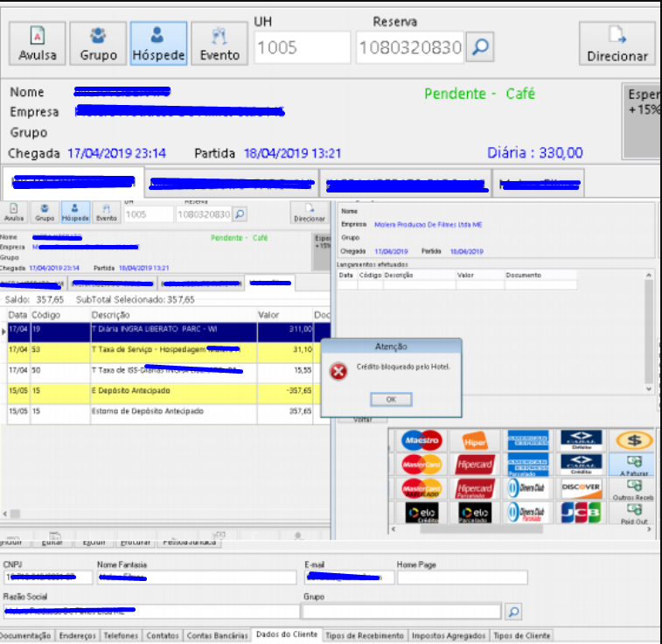Click the small Evento button in the embedded toolbar
The height and width of the screenshot is (644, 662).
pos(106,213)
